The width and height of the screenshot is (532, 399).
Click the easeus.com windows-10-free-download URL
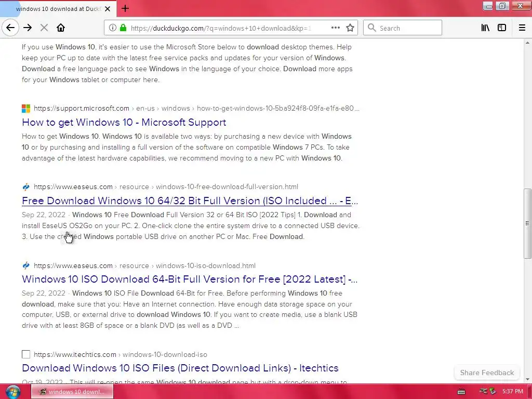click(166, 187)
